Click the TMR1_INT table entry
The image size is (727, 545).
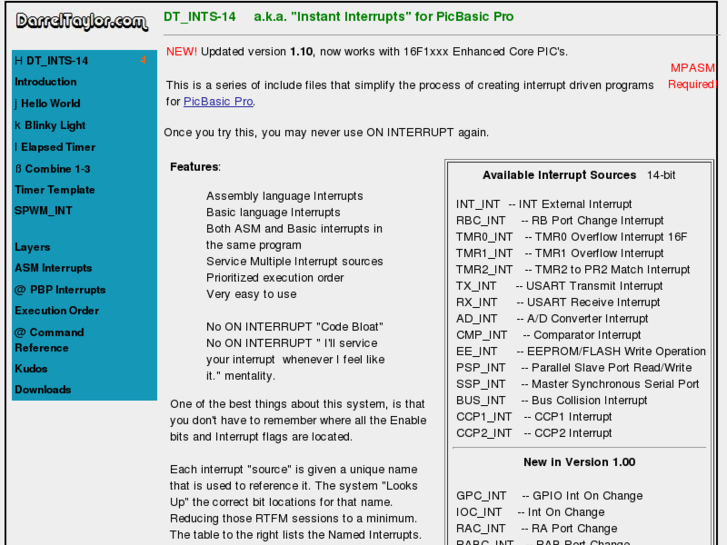pos(560,253)
